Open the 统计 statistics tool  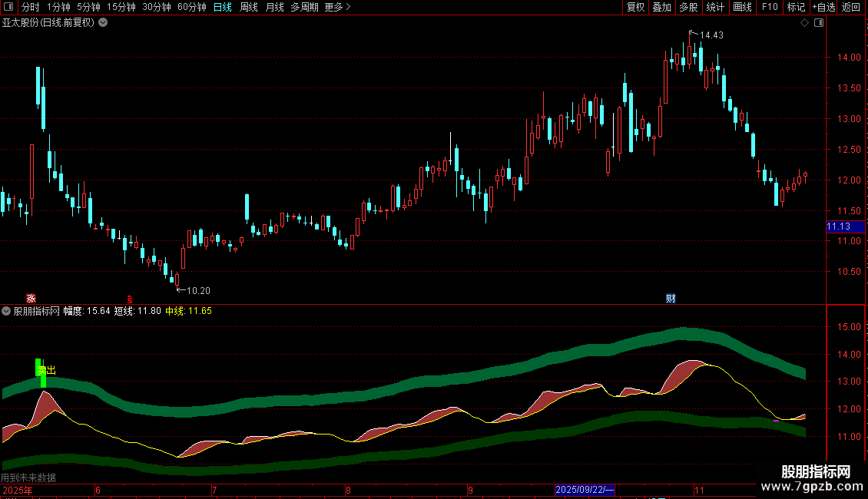(x=714, y=7)
